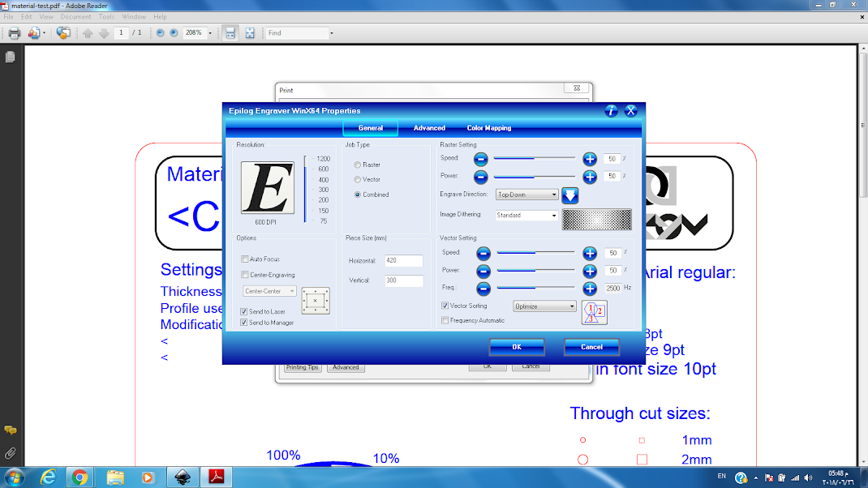Screen dimensions: 868x488
Task: Open the Pages panel in Reader sidebar
Action: pyautogui.click(x=10, y=57)
